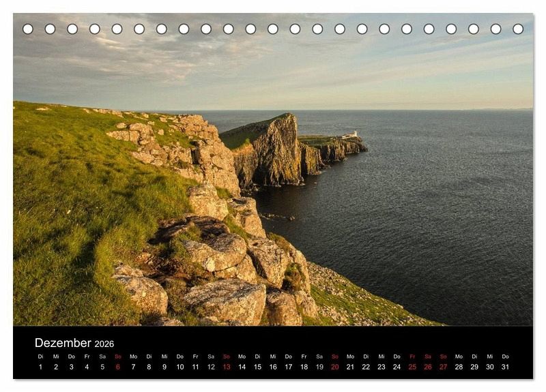
Task: Click date 24 under Do
Action: (397, 367)
